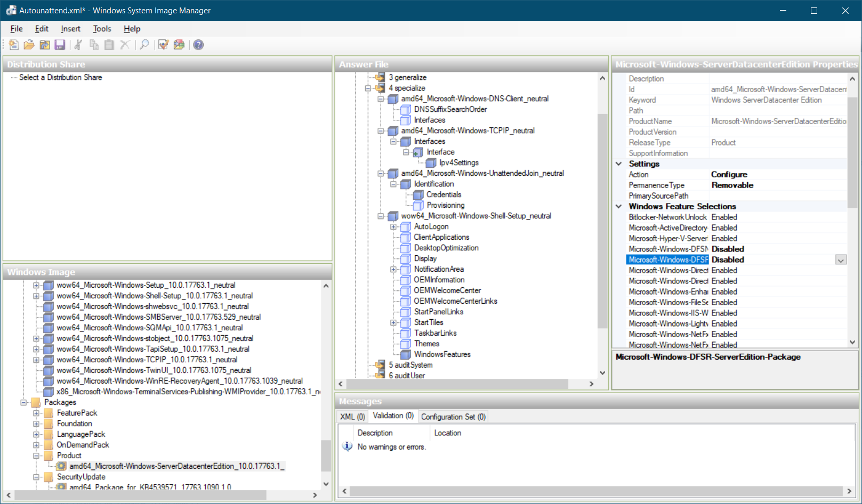Click the Create Configuration Set icon

(x=179, y=45)
